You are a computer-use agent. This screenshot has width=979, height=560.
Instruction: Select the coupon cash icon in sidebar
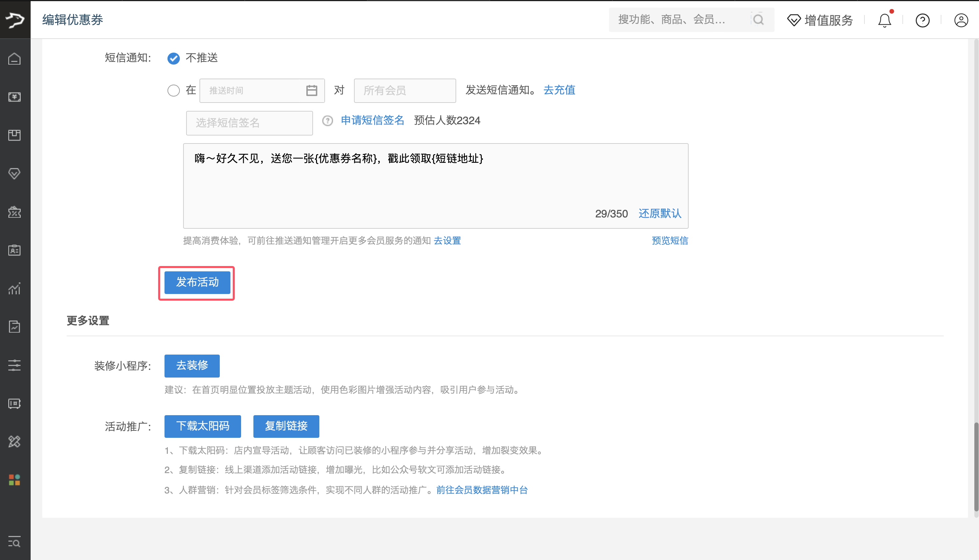14,97
